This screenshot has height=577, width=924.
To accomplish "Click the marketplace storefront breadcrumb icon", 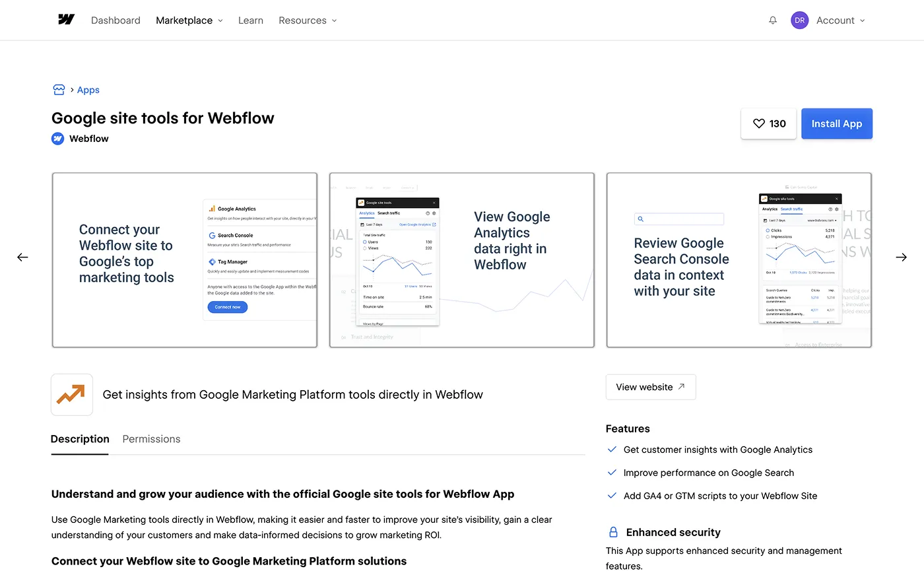I will [x=59, y=89].
